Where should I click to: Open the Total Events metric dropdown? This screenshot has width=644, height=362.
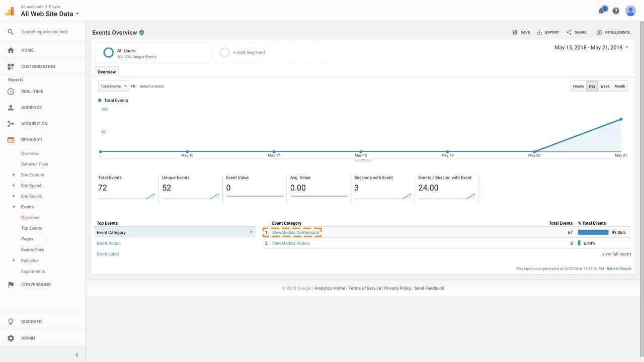click(113, 86)
